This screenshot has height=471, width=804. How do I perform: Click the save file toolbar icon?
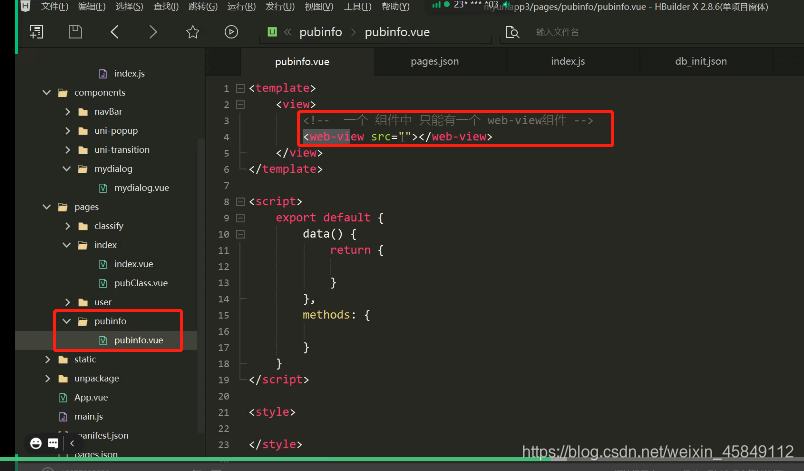tap(75, 32)
